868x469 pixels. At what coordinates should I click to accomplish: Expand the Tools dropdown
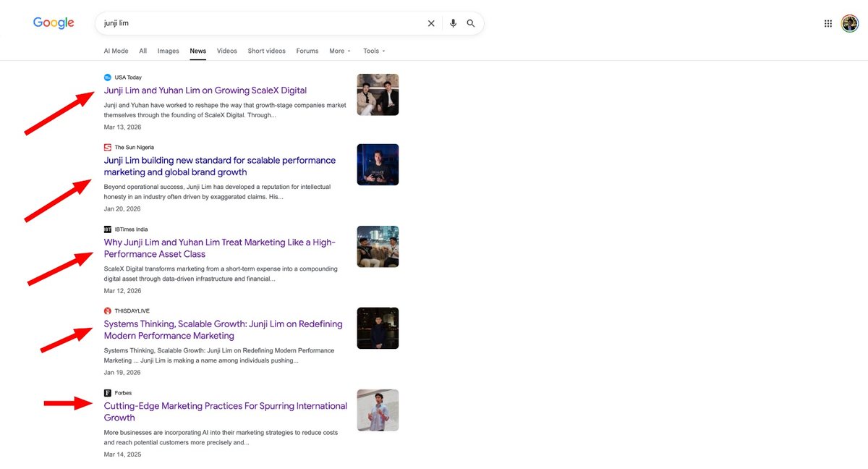374,51
